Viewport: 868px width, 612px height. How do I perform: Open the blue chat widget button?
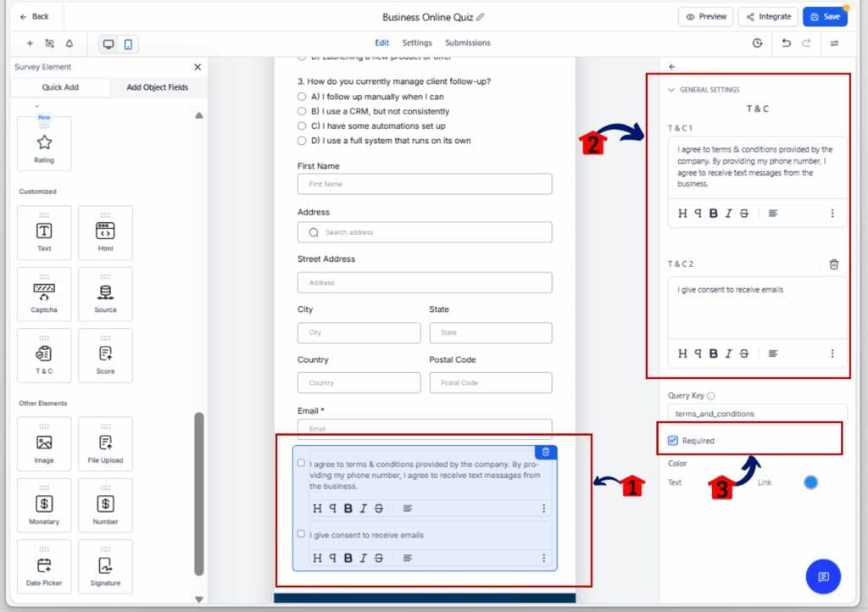[822, 576]
